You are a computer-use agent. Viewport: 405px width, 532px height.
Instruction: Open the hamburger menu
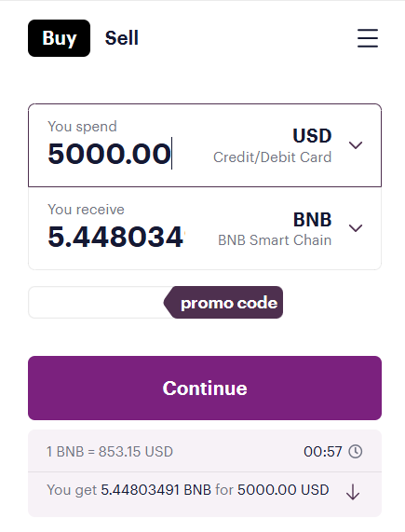(x=368, y=38)
